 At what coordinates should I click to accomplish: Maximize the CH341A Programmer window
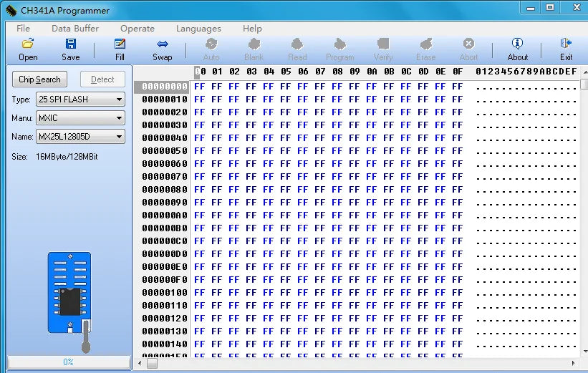[550, 8]
